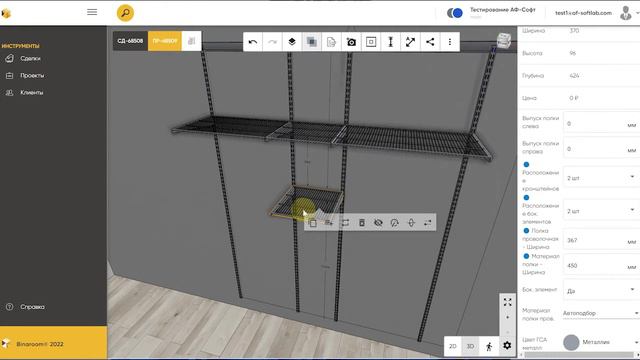The image size is (640, 360).
Task: Click the copy icon in object toolbar
Action: pyautogui.click(x=313, y=223)
